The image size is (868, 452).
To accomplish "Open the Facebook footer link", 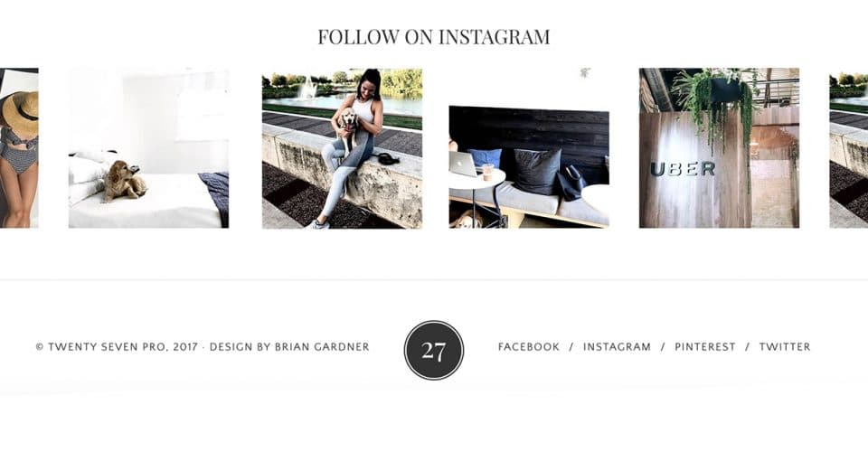I will 529,347.
